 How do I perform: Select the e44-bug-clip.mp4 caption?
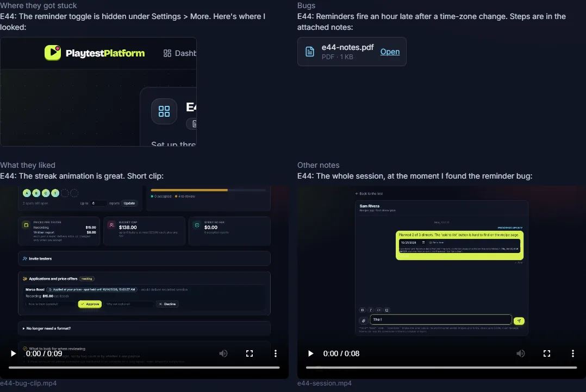pyautogui.click(x=28, y=383)
